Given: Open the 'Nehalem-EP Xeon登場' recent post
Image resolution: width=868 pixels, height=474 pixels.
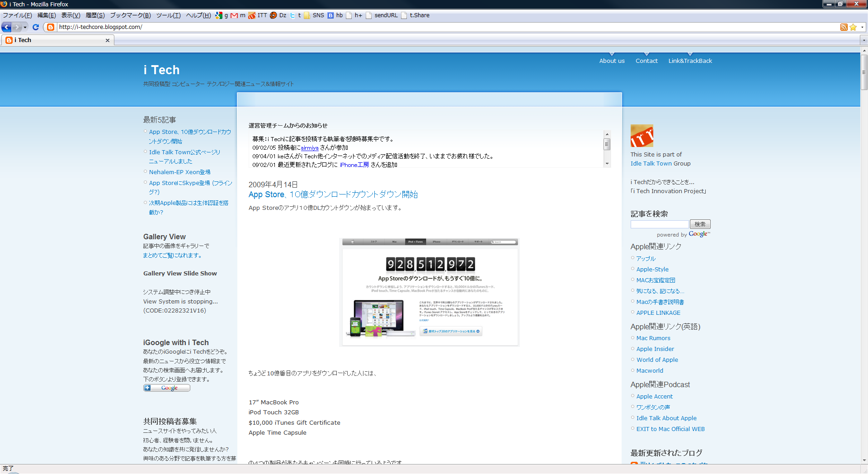Looking at the screenshot, I should [180, 172].
